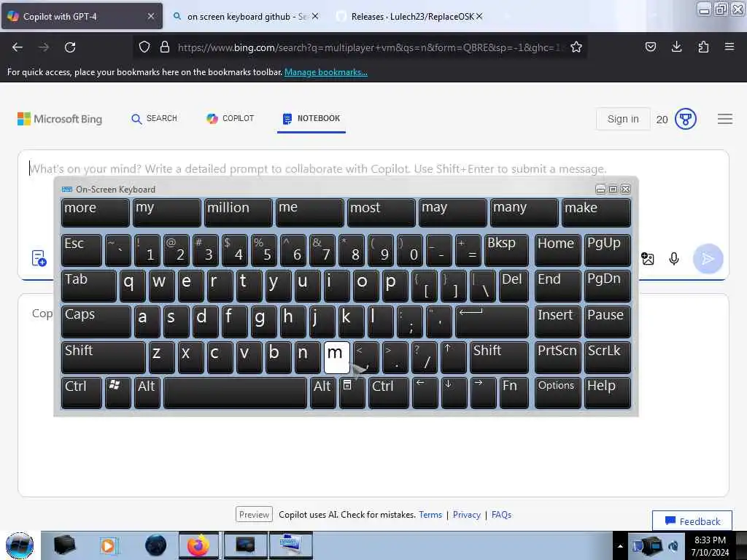This screenshot has width=747, height=560.
Task: Choose the 'more' word suggestion
Action: (x=96, y=212)
